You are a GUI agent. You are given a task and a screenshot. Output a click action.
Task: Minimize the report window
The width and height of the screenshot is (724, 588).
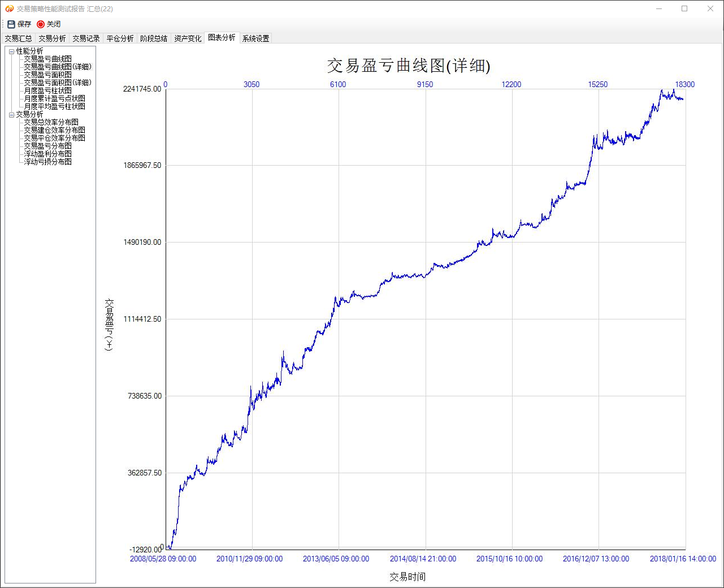point(659,8)
